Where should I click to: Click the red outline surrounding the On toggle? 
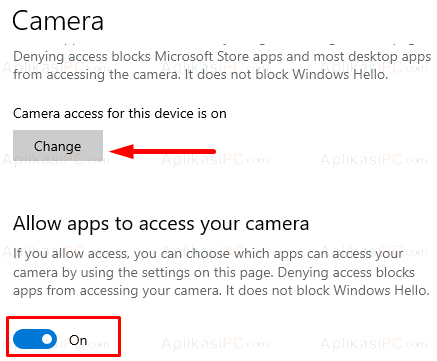pyautogui.click(x=63, y=336)
